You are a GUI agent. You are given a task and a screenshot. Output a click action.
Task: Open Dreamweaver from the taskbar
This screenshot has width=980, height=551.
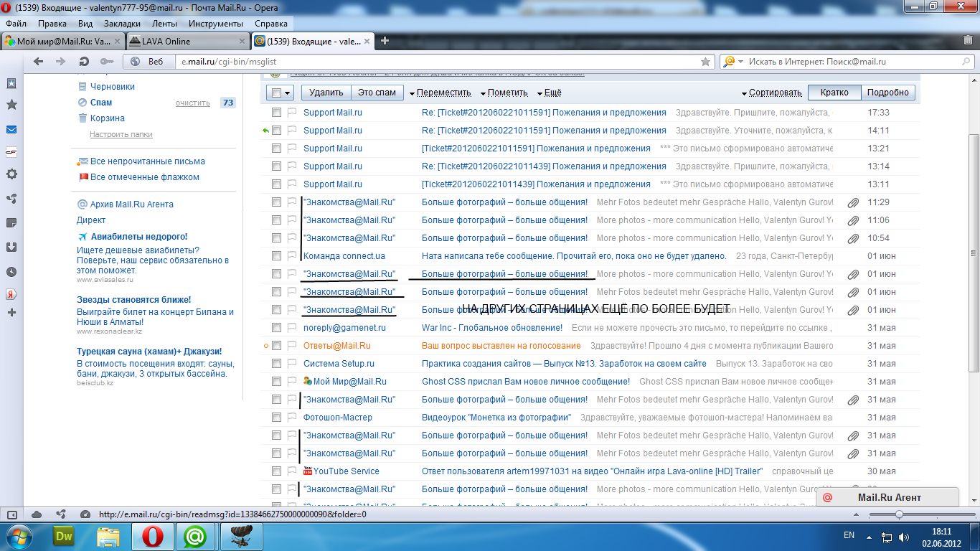[64, 536]
